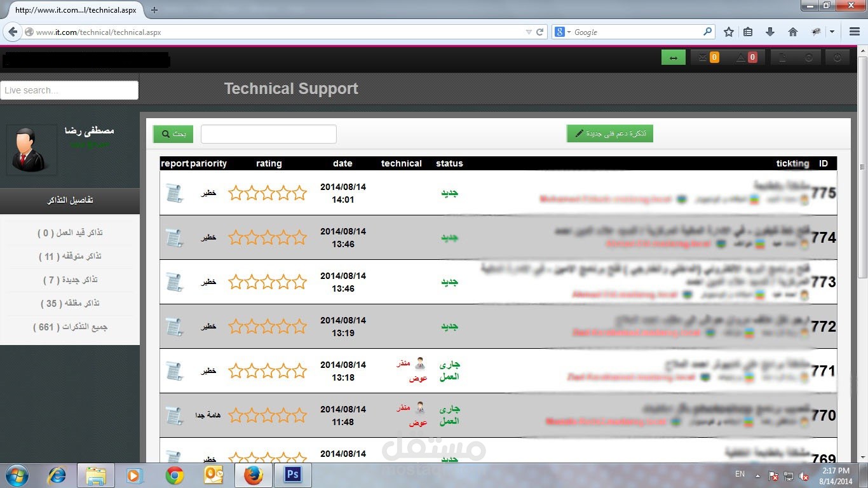Click the Live search input field
Viewport: 868px width, 488px height.
(x=69, y=90)
